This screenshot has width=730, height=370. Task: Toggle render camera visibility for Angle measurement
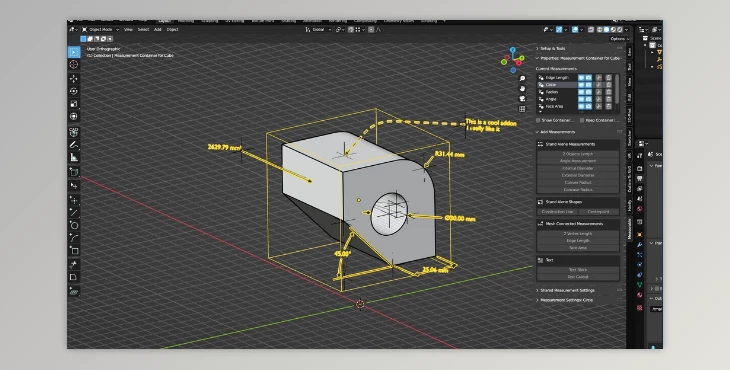[x=588, y=99]
